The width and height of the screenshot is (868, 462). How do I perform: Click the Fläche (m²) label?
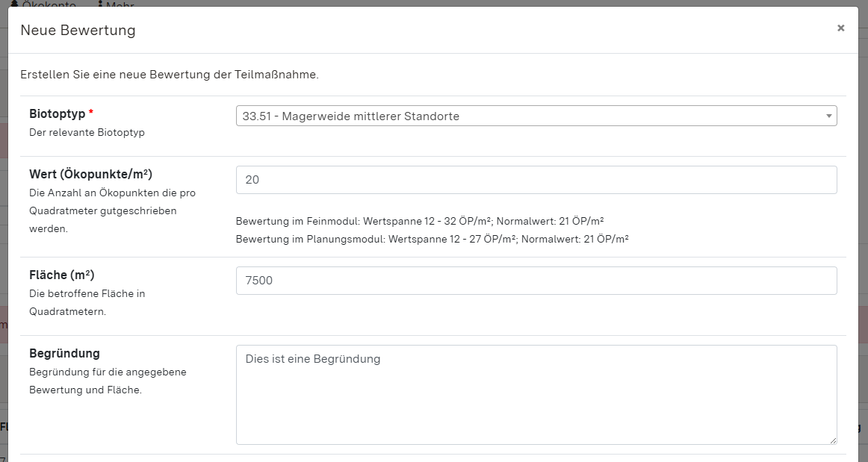62,275
